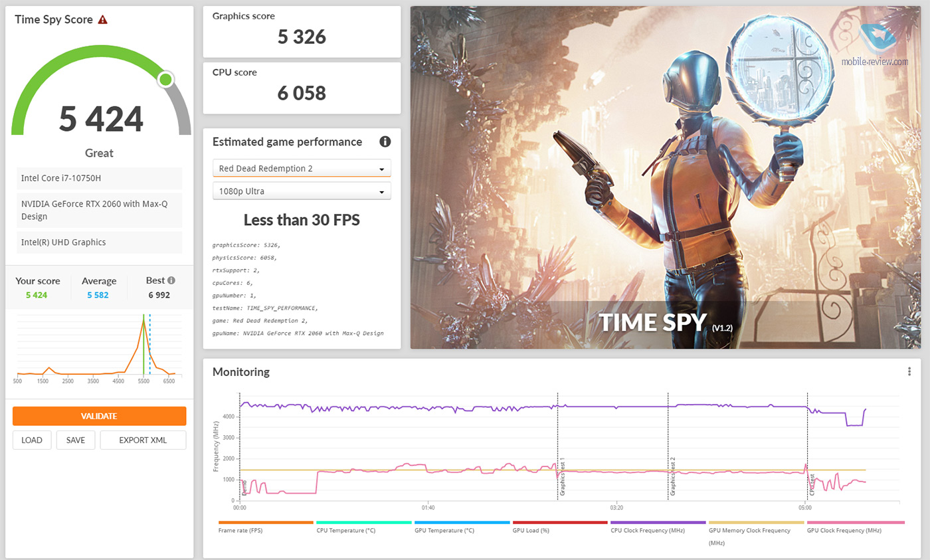Click the orange VALIDATE button
The height and width of the screenshot is (560, 930).
(x=99, y=416)
